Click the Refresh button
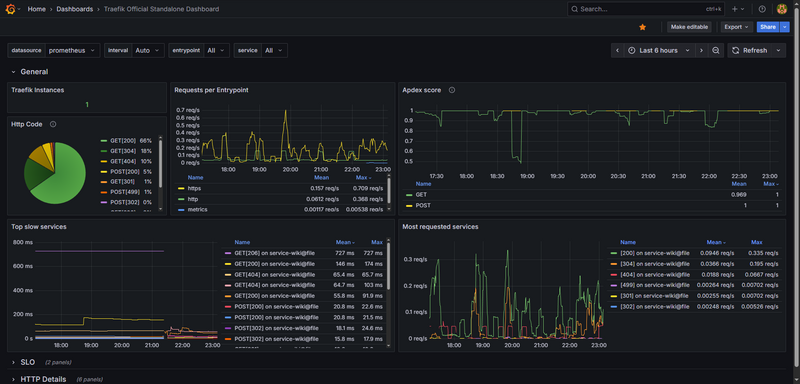 (749, 50)
